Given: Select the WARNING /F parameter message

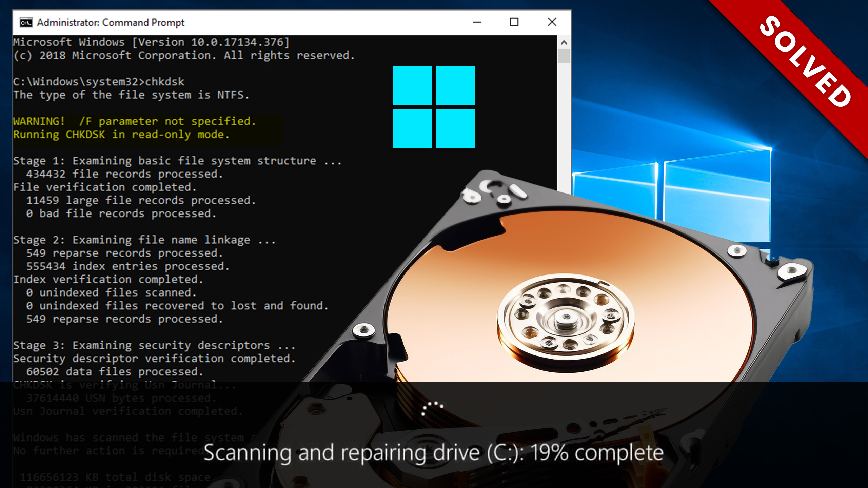Looking at the screenshot, I should pyautogui.click(x=134, y=121).
